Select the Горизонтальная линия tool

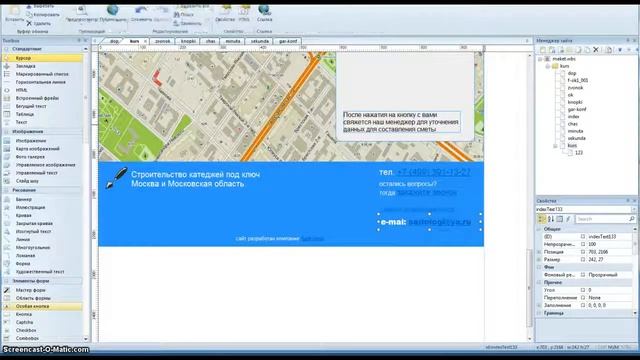pyautogui.click(x=42, y=82)
